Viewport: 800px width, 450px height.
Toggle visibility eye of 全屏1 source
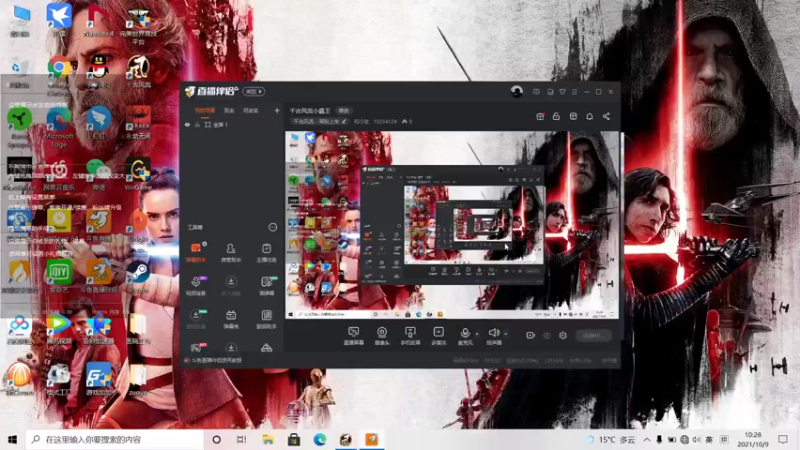coord(187,124)
